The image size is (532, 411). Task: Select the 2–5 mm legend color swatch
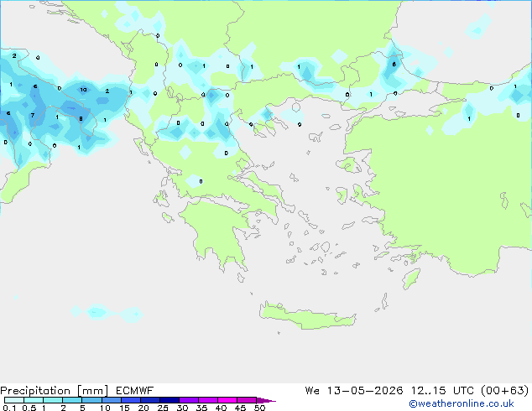72,400
